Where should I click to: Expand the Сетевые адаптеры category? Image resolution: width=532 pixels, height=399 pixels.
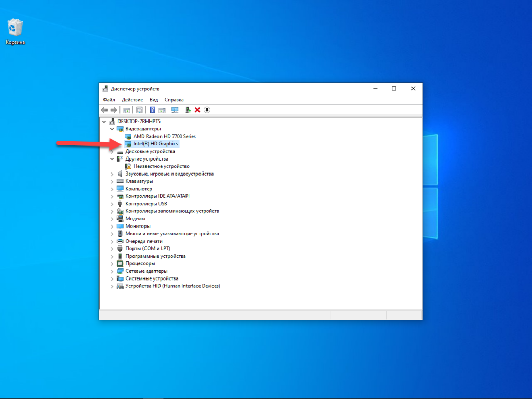coord(112,271)
